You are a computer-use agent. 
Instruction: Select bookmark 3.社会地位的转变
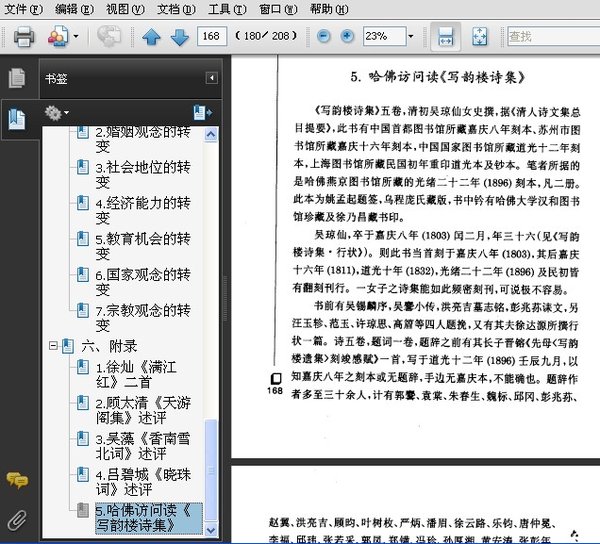[143, 174]
